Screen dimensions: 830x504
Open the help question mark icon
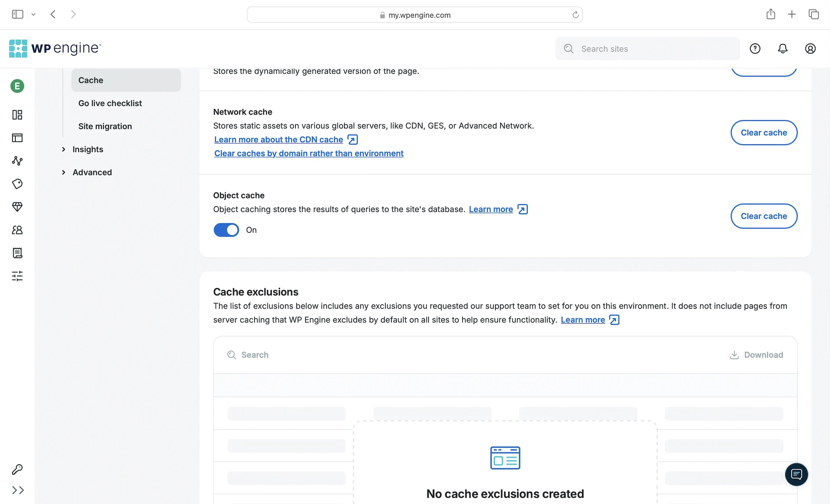click(x=755, y=49)
